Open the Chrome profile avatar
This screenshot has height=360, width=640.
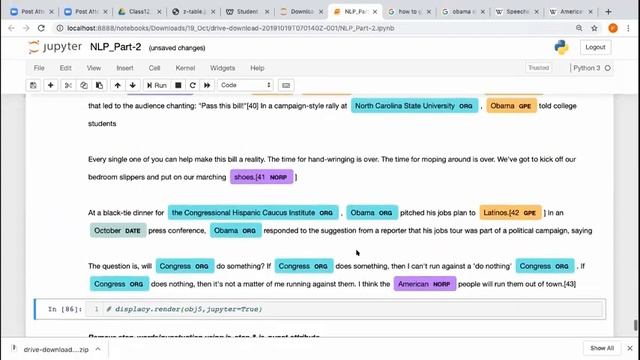pos(613,28)
